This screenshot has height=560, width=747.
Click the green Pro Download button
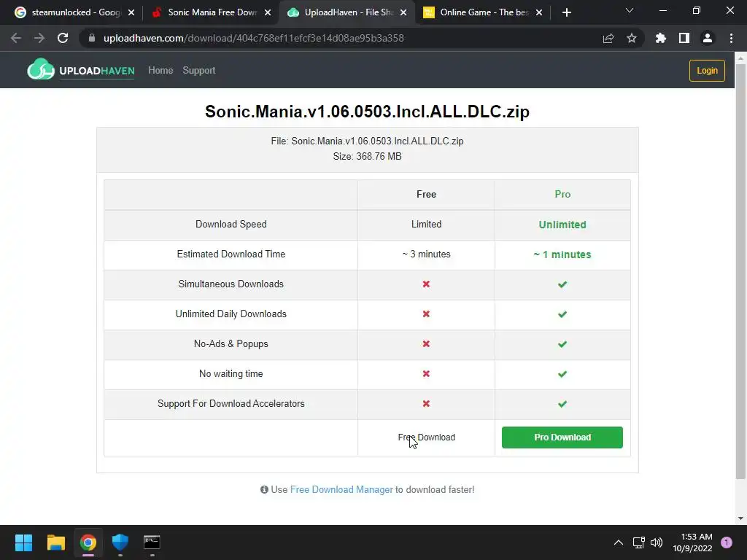pos(562,437)
